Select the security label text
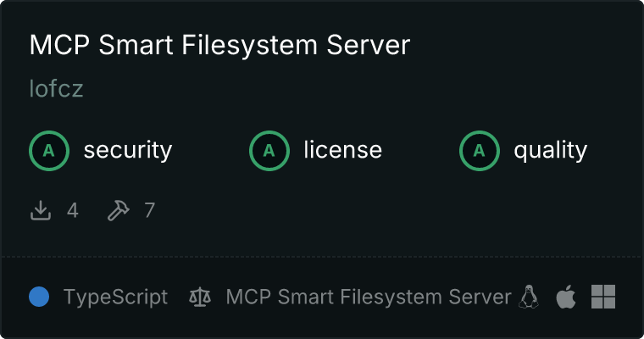 [128, 150]
